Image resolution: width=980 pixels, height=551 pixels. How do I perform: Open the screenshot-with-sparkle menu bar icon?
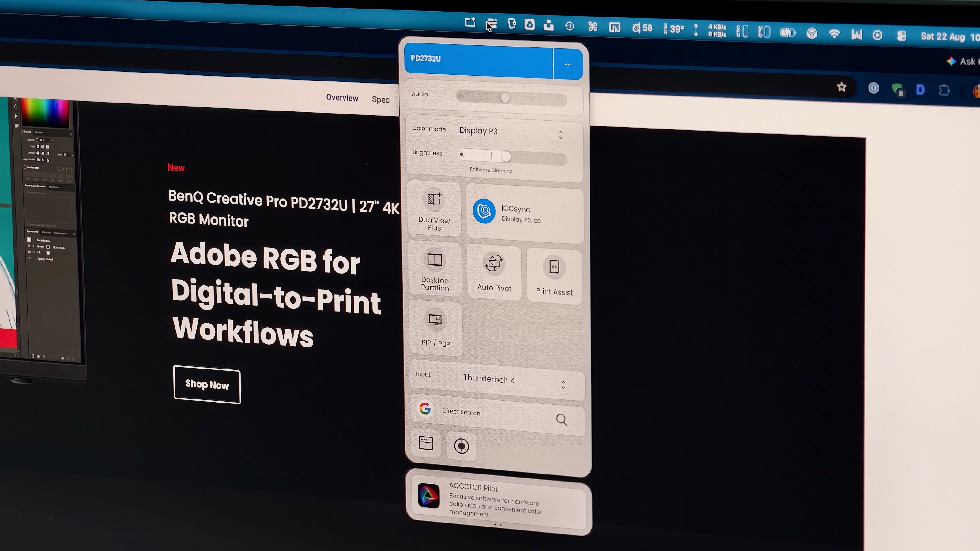[470, 22]
